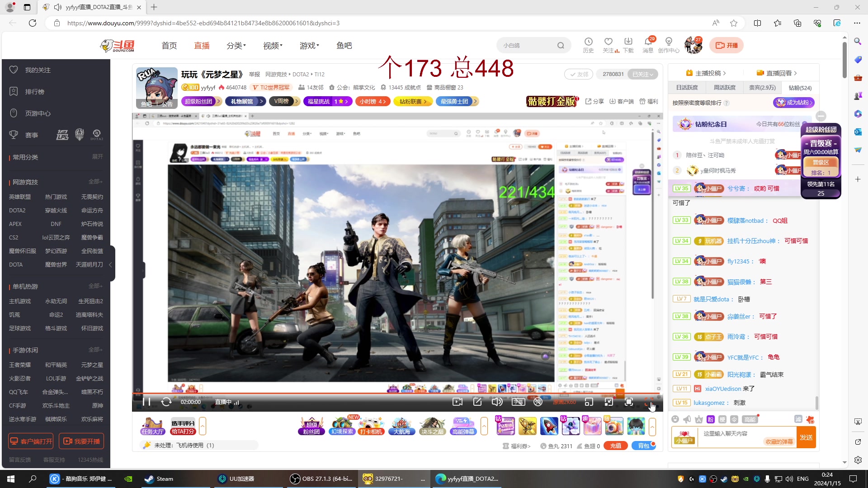The width and height of the screenshot is (868, 488).
Task: Open 视频 navigation dropdown
Action: tap(273, 46)
